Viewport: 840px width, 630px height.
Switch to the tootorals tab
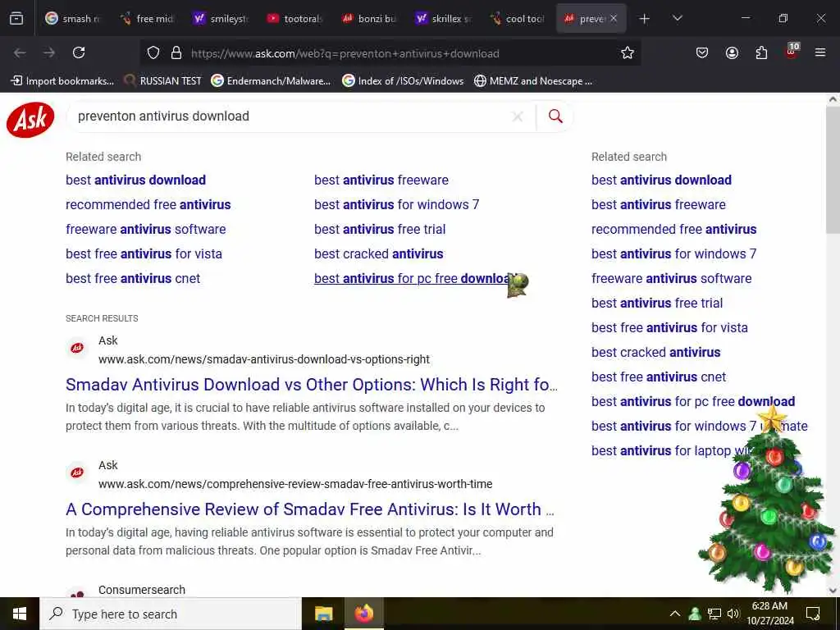(294, 19)
